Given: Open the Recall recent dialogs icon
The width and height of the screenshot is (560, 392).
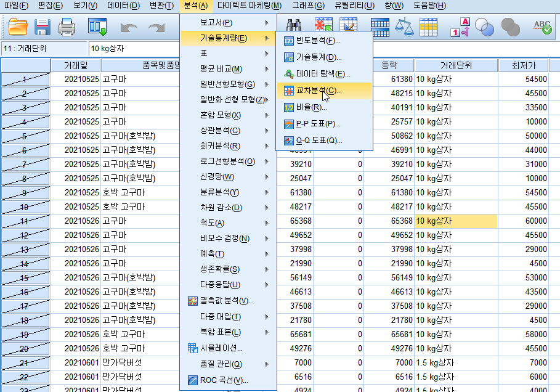Looking at the screenshot, I should (x=97, y=27).
